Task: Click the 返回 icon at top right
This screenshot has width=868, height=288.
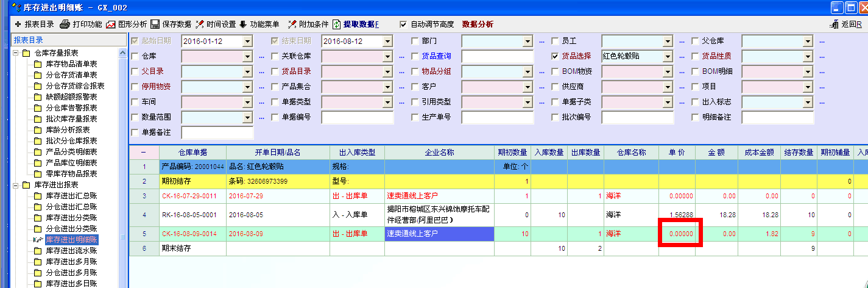Action: coord(834,24)
